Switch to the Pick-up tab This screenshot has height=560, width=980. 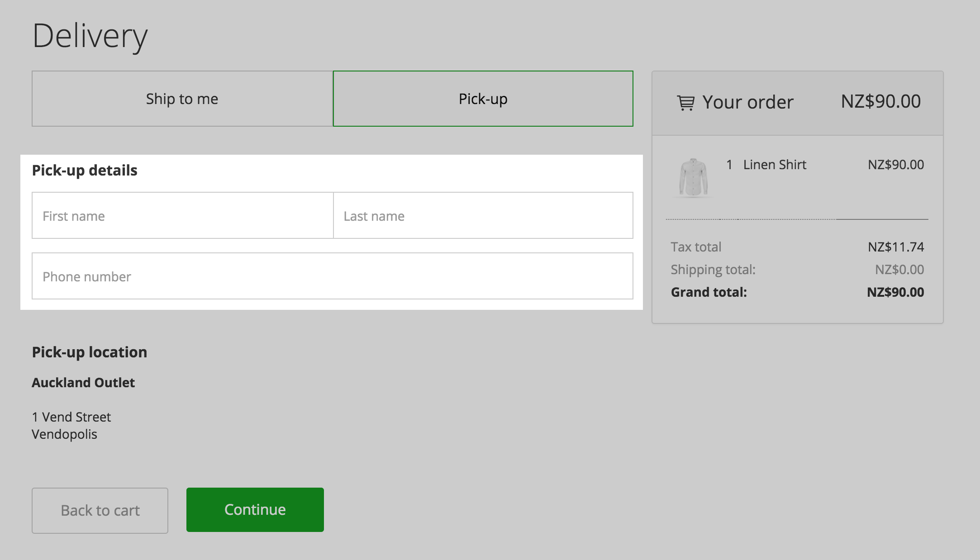(x=483, y=99)
